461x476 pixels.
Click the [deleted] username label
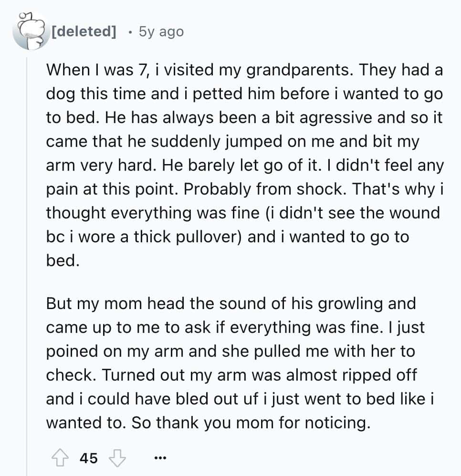click(x=85, y=32)
